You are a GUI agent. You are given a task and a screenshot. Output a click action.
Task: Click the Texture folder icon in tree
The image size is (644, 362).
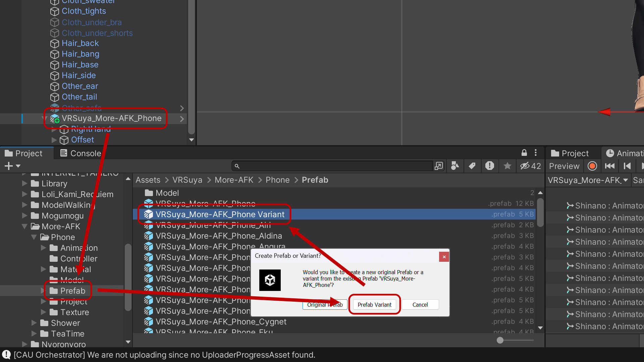[54, 312]
